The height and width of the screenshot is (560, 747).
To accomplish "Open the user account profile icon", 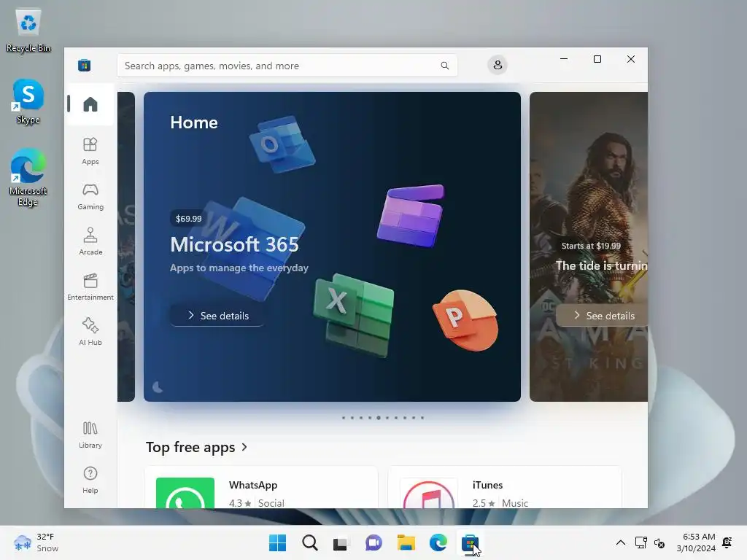I will point(498,65).
